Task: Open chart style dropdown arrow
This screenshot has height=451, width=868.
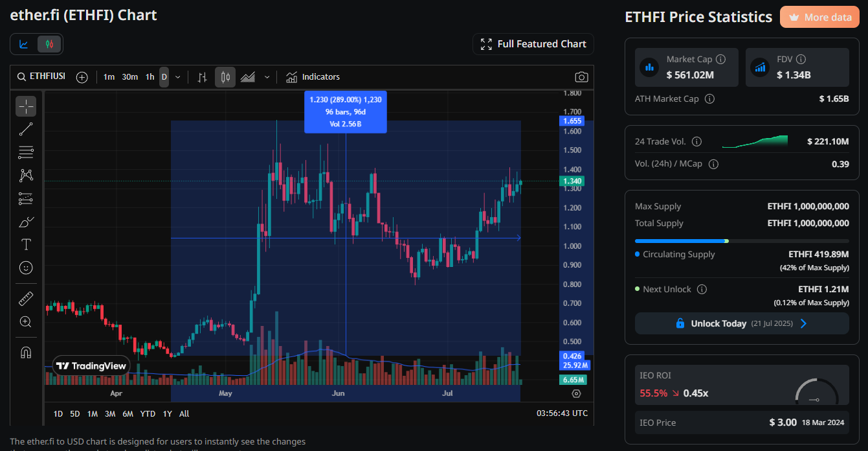Action: (267, 77)
